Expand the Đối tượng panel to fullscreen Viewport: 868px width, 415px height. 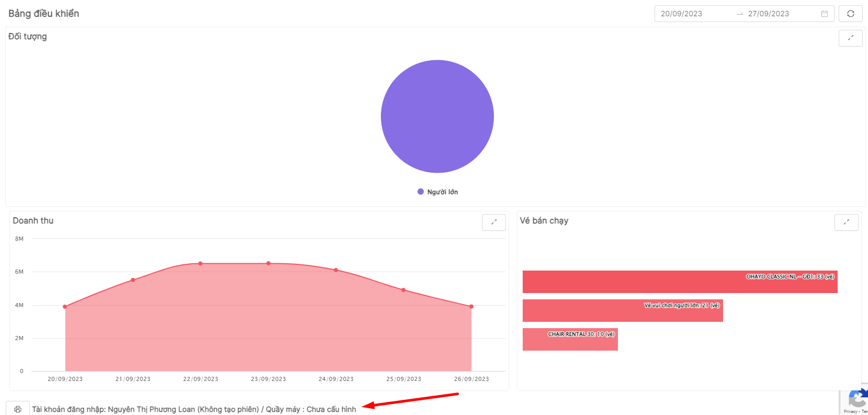click(850, 38)
